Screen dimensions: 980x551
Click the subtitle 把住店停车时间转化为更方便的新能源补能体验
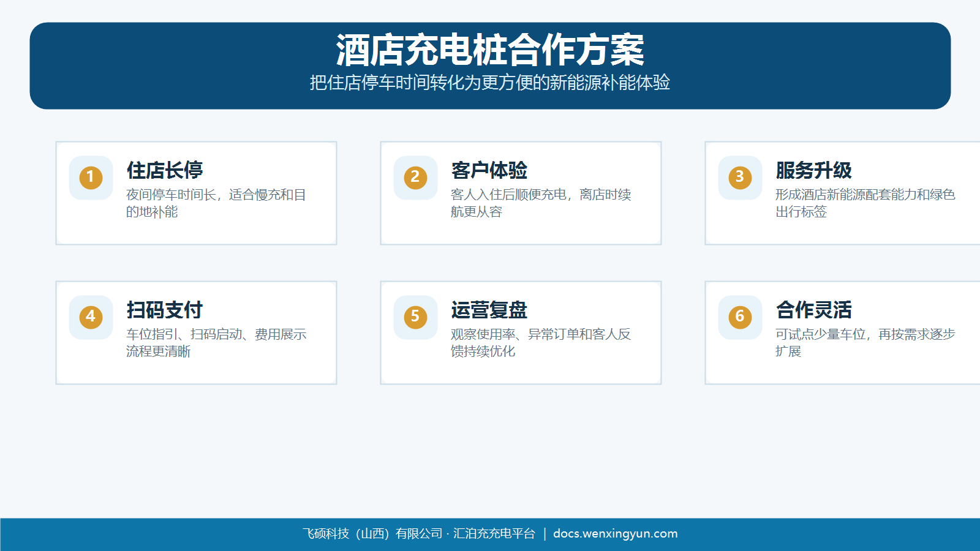pos(490,83)
